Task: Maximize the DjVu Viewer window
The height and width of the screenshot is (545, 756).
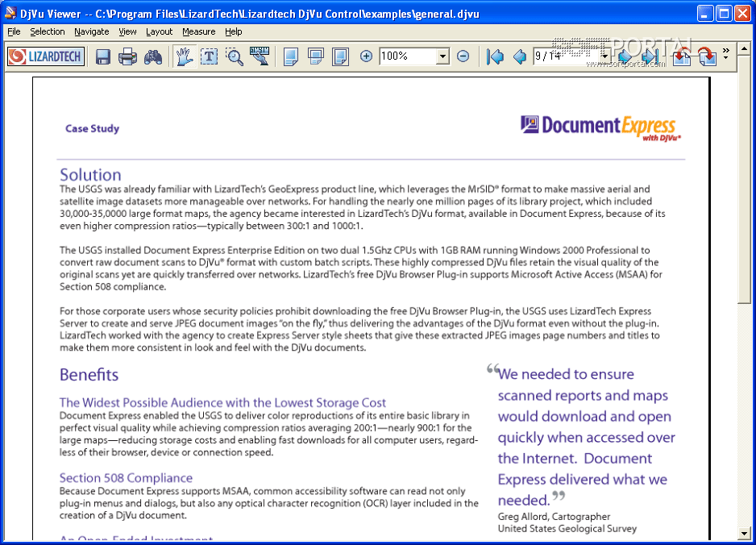Action: point(725,13)
